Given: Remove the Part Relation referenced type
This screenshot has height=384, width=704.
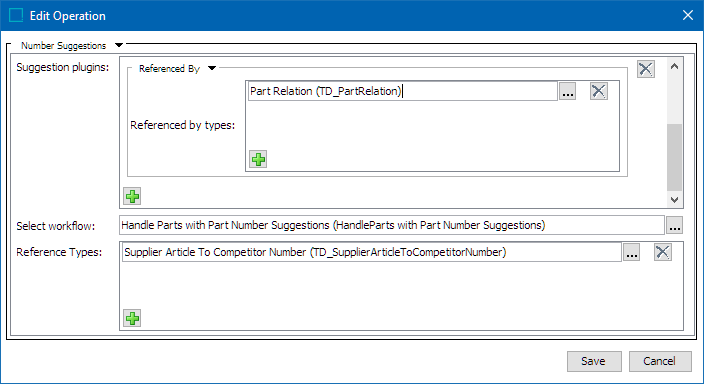Looking at the screenshot, I should 598,91.
